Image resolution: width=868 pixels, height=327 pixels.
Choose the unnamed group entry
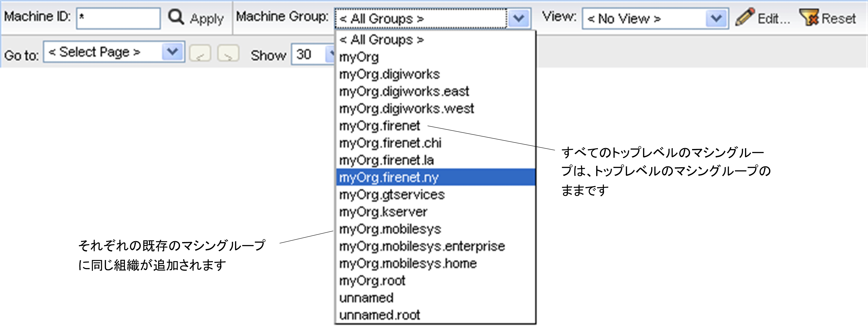coord(435,298)
